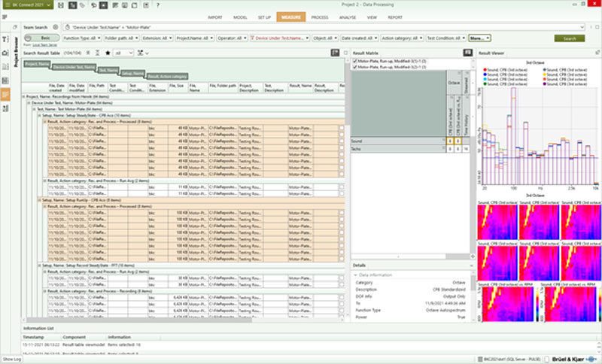Click the question mark help icon
The width and height of the screenshot is (602, 364).
pos(158,5)
